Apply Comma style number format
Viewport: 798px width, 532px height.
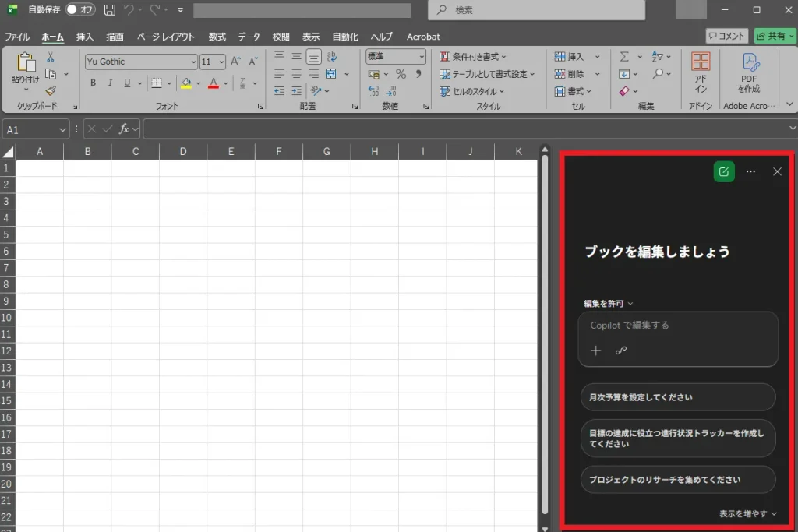click(418, 74)
